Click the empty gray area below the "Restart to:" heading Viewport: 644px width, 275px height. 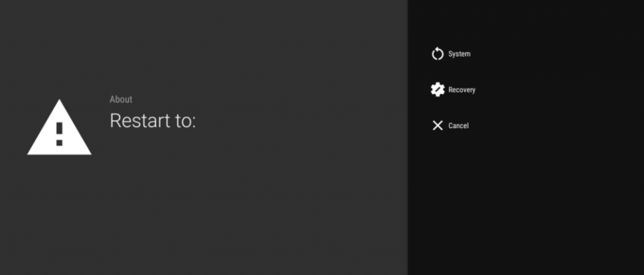tap(206, 197)
